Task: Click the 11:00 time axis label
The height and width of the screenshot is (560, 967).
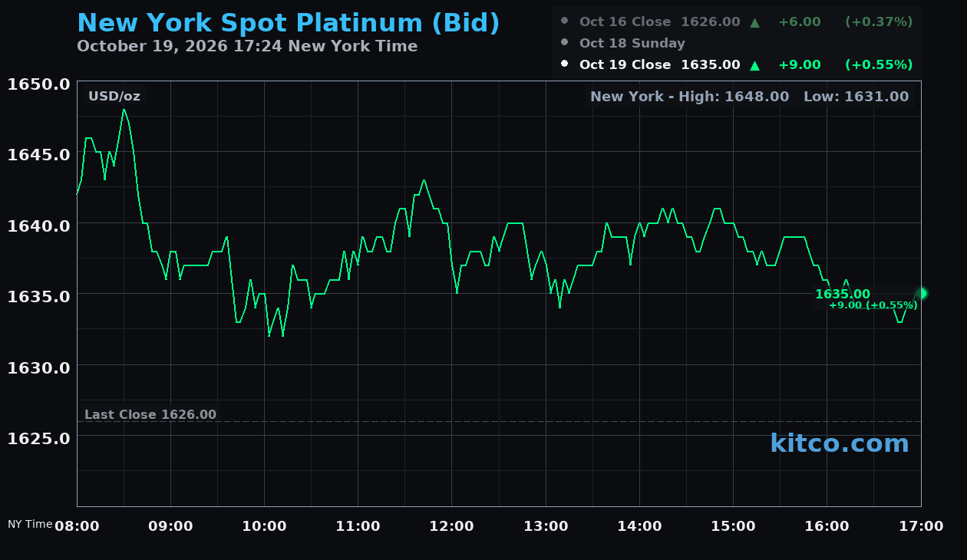Action: coord(358,526)
